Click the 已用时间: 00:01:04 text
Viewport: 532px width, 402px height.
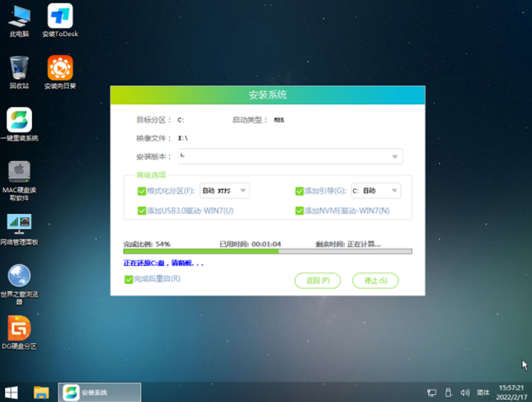[250, 244]
